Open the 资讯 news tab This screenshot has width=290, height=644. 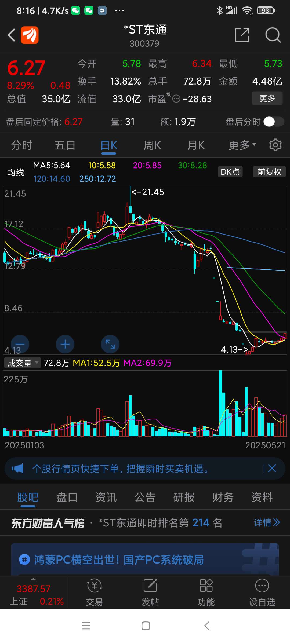[x=106, y=497]
